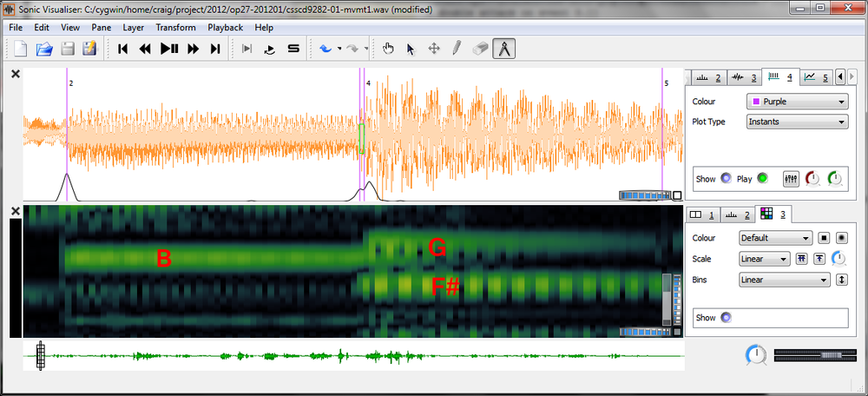The width and height of the screenshot is (868, 396).
Task: Select the Measure tool in toolbar
Action: tap(503, 49)
